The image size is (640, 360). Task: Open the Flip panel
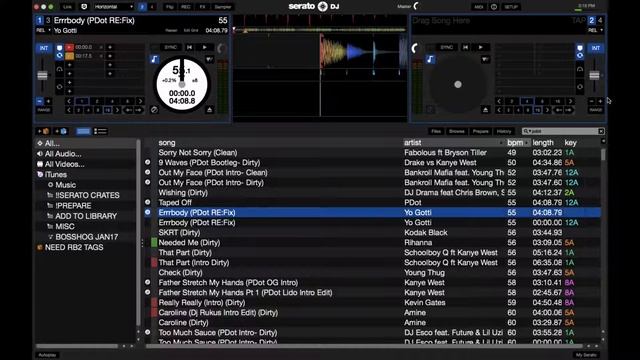[169, 7]
